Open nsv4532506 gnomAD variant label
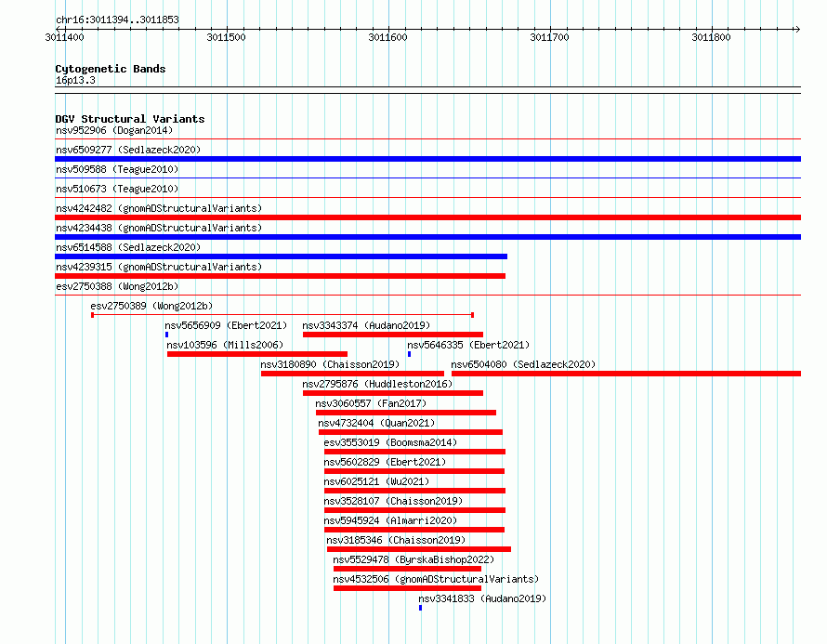827x644 pixels. pyautogui.click(x=436, y=579)
